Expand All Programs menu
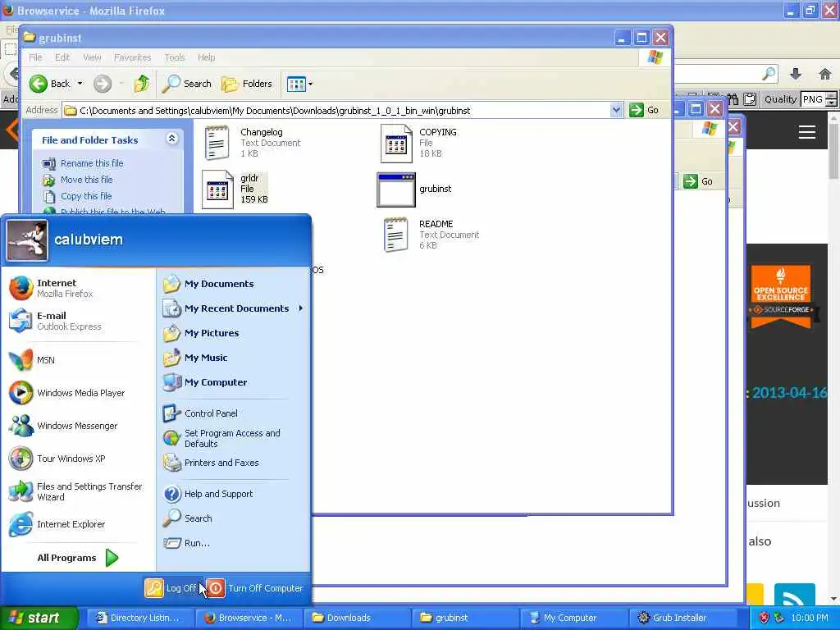The image size is (840, 630). tap(78, 558)
